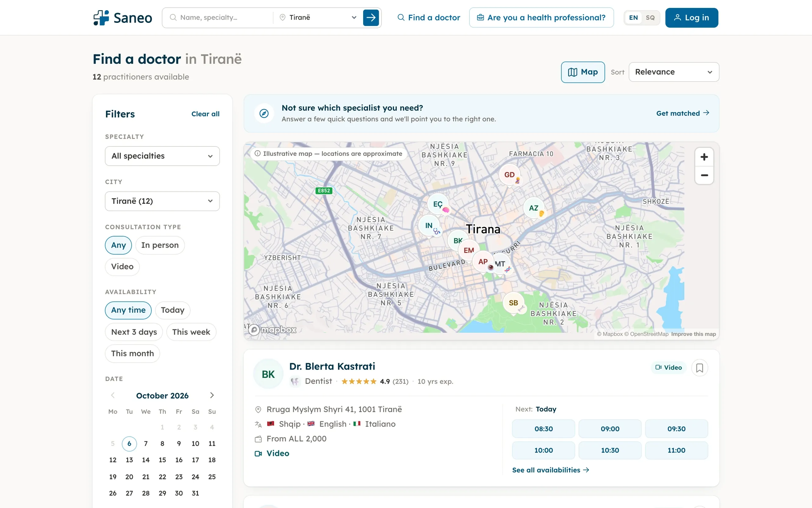Select In person consultation type
812x508 pixels.
point(160,245)
